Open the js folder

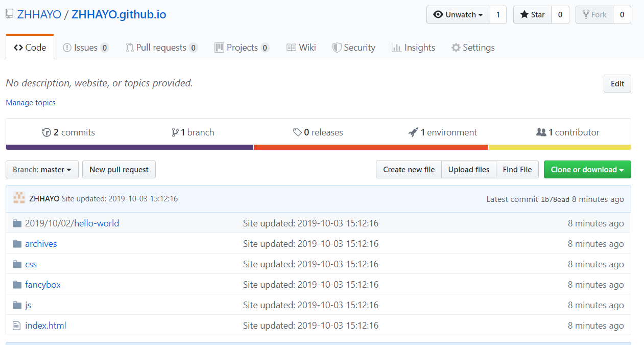[x=28, y=305]
